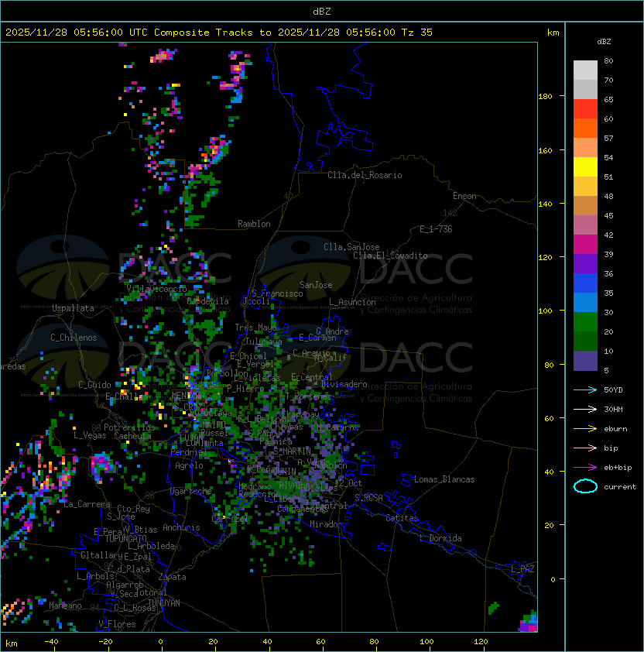Click the 'Villavicencio' map label
This screenshot has height=652, width=644.
click(x=156, y=289)
